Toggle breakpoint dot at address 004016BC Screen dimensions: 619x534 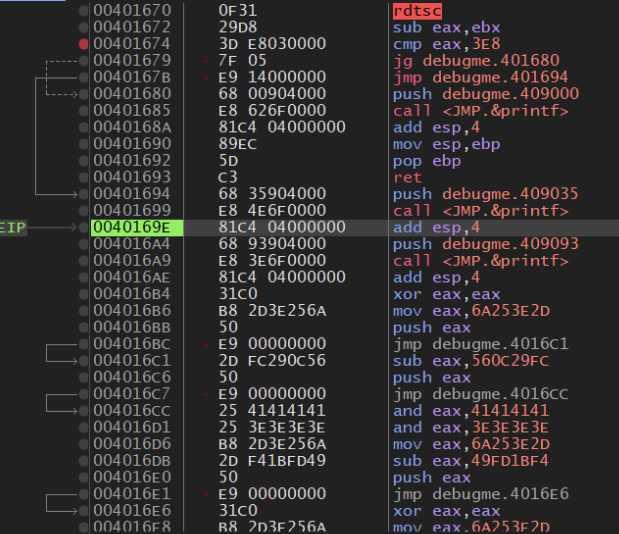click(x=83, y=344)
